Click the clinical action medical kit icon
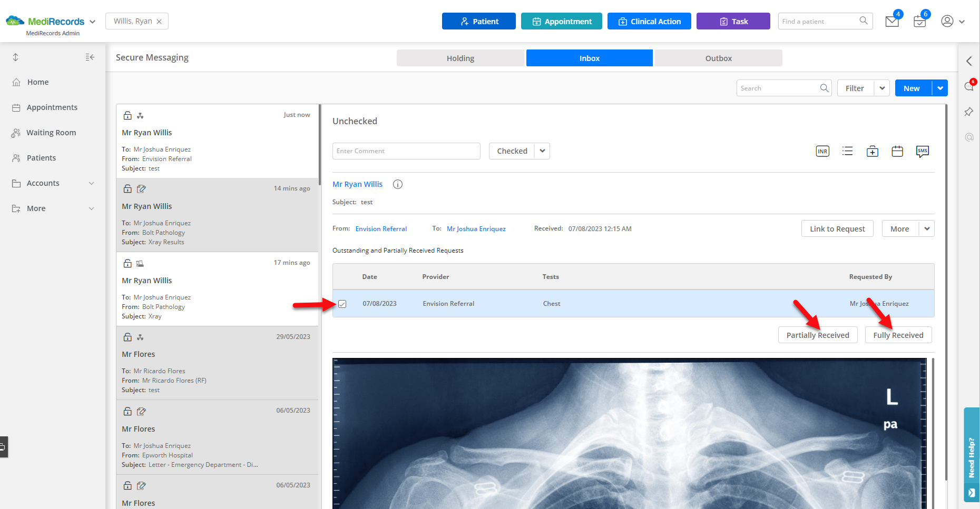 tap(873, 151)
